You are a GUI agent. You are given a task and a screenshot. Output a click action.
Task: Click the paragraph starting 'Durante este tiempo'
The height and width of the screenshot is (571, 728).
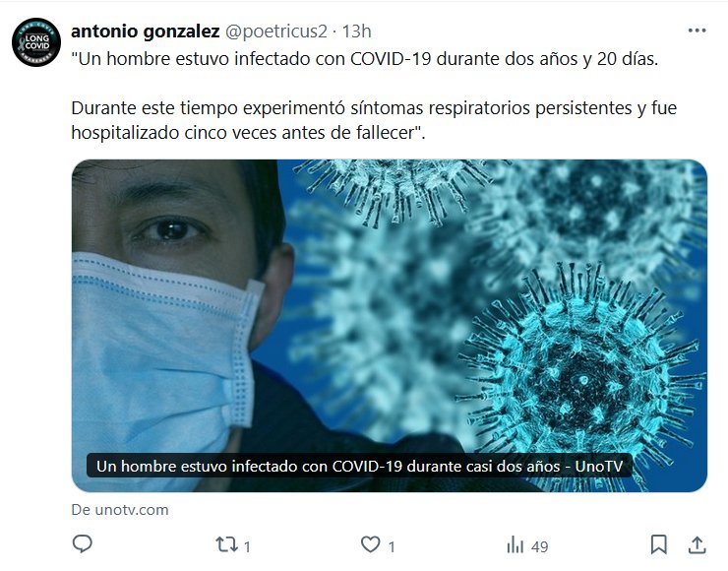(x=374, y=120)
